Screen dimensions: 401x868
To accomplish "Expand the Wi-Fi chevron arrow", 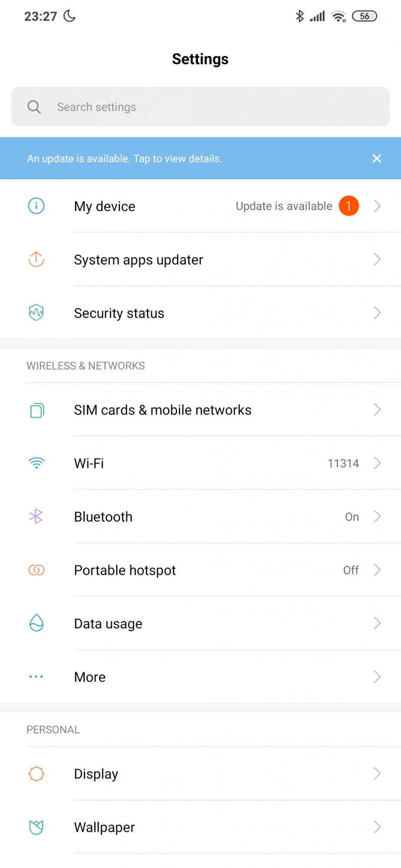I will click(377, 464).
